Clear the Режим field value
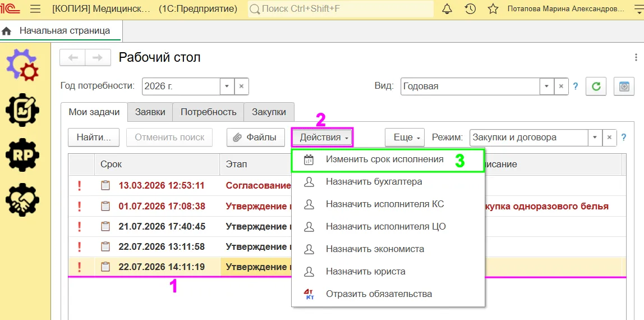The image size is (644, 320). tap(609, 138)
